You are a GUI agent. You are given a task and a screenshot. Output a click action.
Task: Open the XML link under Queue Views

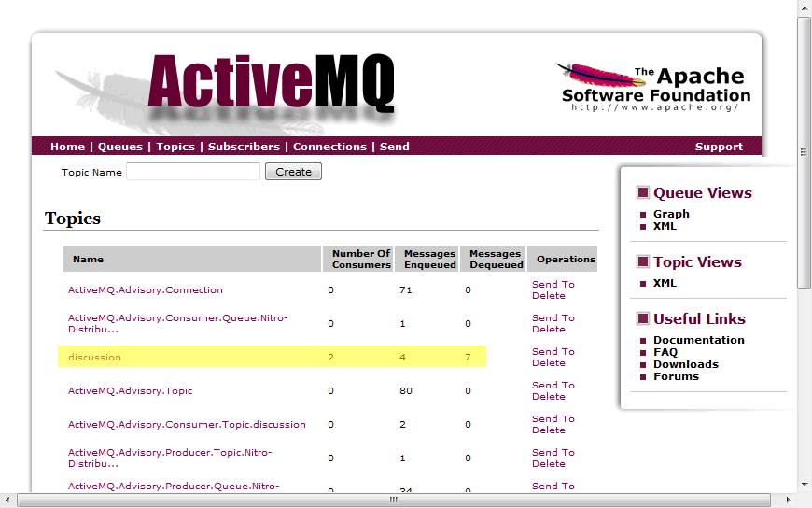pos(665,227)
